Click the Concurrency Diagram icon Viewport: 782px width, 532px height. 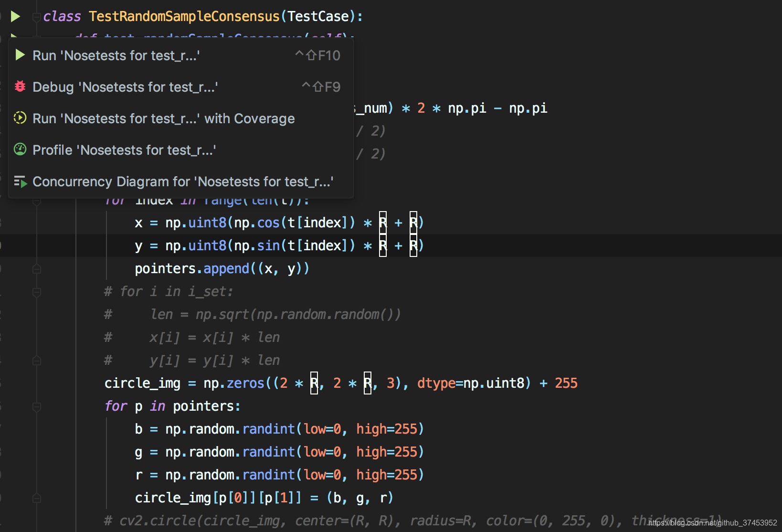20,181
